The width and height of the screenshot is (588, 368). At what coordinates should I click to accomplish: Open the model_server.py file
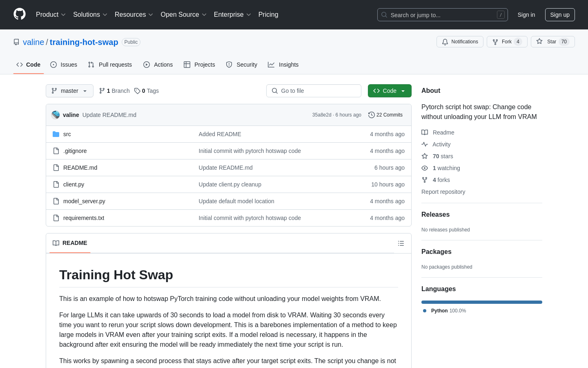[x=84, y=201]
